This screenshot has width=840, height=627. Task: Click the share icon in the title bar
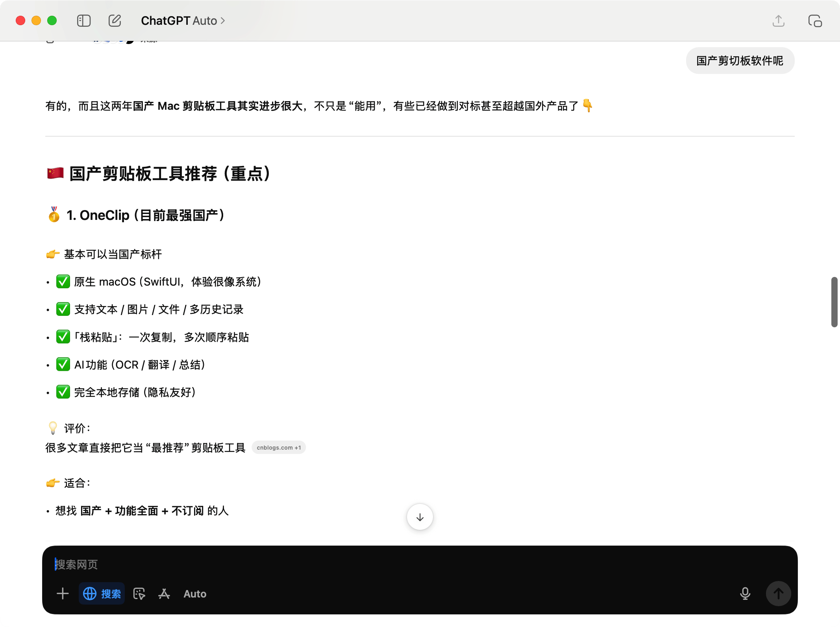point(778,20)
